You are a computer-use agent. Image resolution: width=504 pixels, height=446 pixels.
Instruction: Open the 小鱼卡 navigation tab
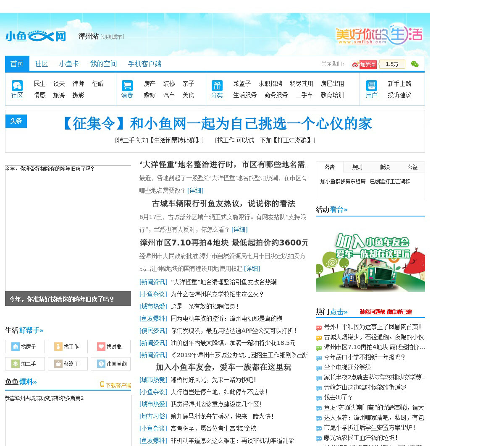coord(69,64)
